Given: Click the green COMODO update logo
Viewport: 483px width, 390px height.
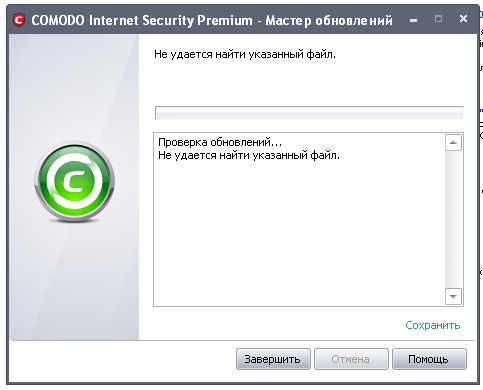Looking at the screenshot, I should 74,181.
